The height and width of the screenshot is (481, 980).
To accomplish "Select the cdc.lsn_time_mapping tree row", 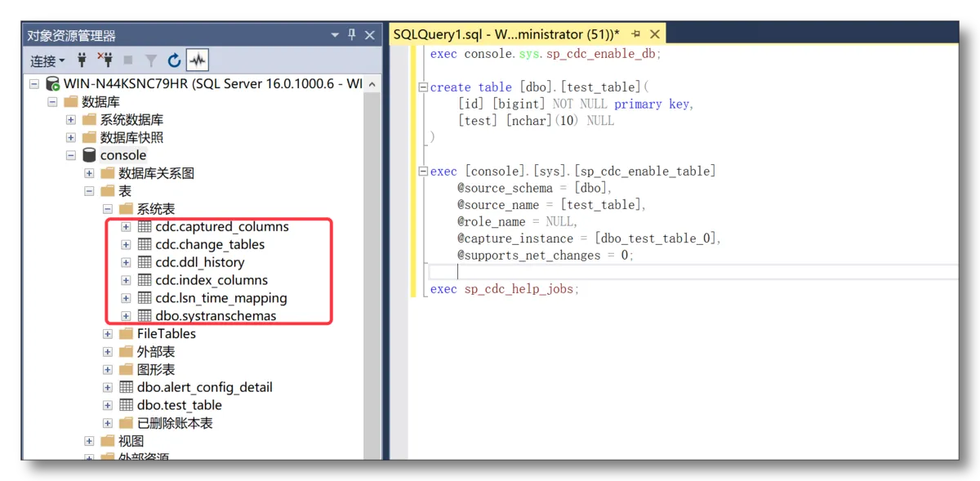I will coord(221,298).
